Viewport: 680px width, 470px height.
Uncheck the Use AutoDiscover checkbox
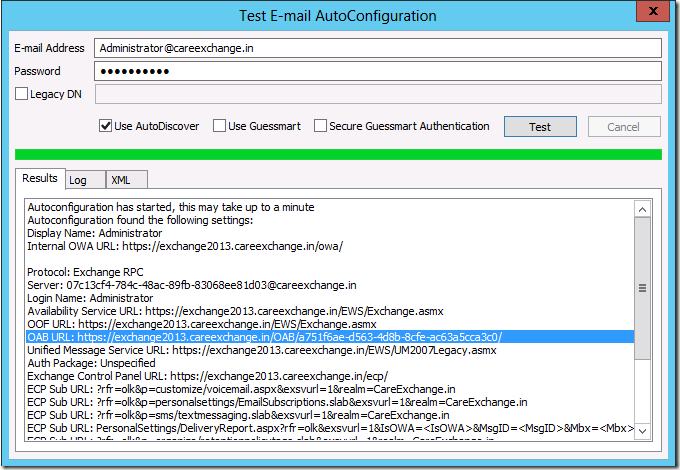(x=105, y=126)
